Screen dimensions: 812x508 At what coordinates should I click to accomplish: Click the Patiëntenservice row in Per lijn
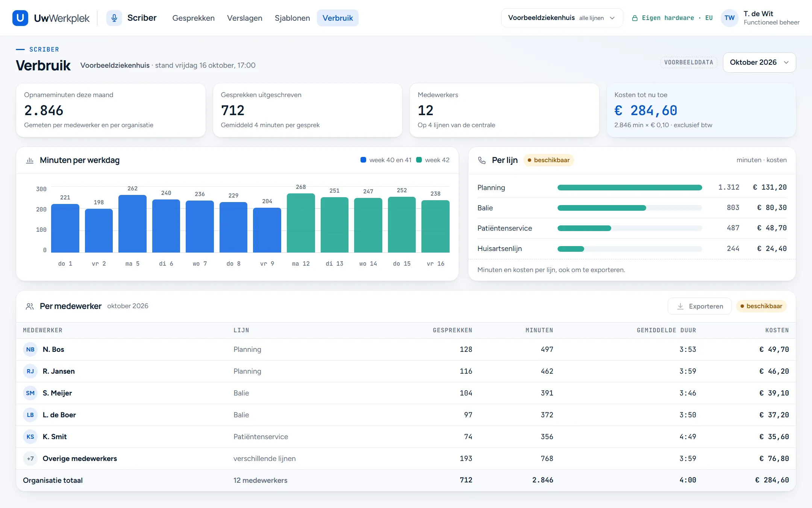(x=632, y=228)
